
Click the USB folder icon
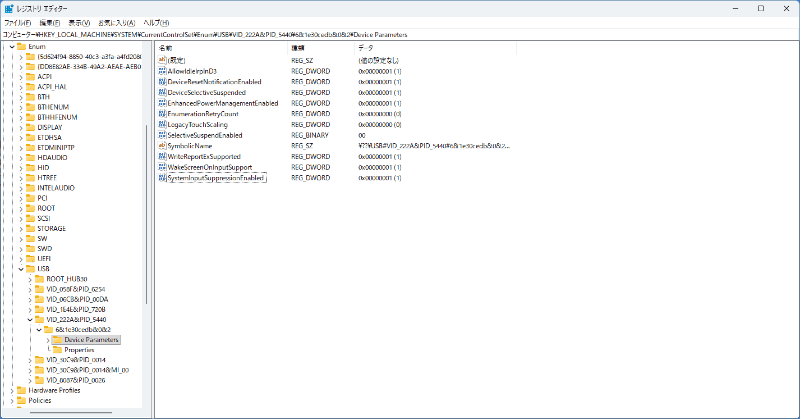[x=31, y=268]
